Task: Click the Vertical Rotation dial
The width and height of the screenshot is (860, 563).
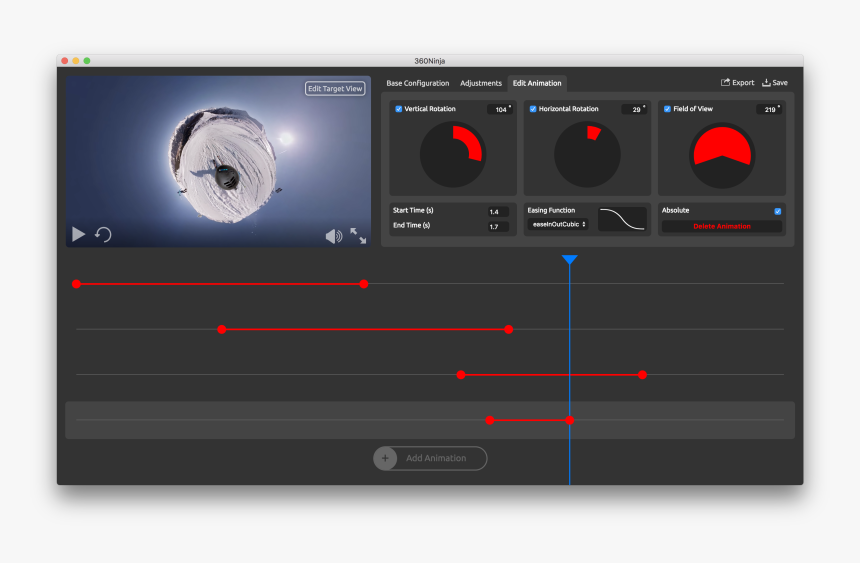Action: coord(452,155)
